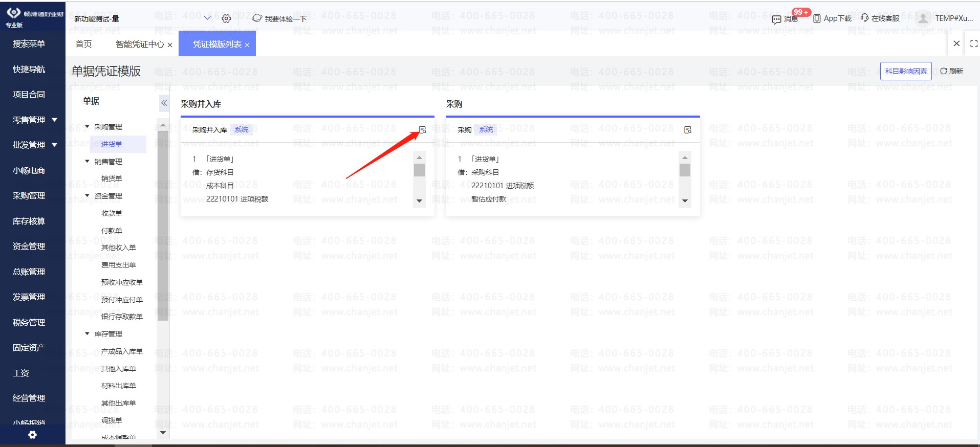Open 科目影响因素 button
980x447 pixels.
[x=906, y=71]
